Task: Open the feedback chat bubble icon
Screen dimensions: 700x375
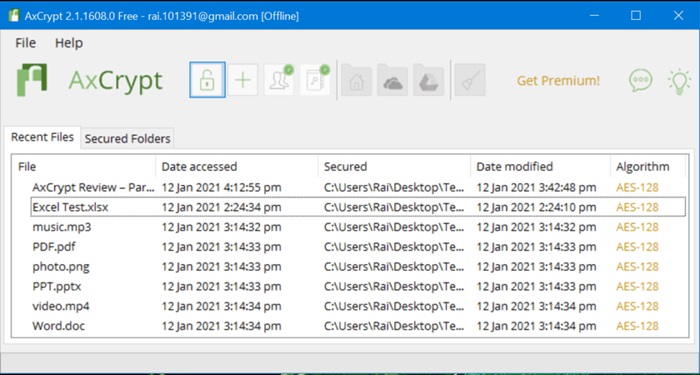Action: click(x=641, y=81)
